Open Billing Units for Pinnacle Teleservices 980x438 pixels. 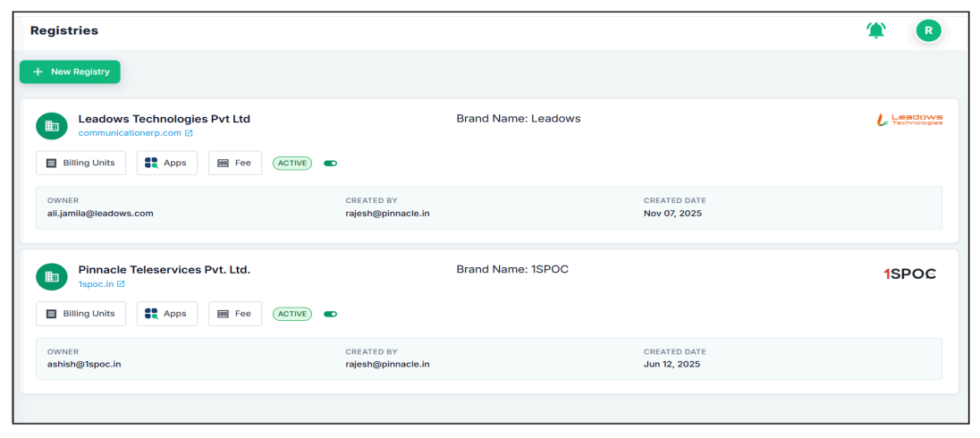tap(80, 314)
